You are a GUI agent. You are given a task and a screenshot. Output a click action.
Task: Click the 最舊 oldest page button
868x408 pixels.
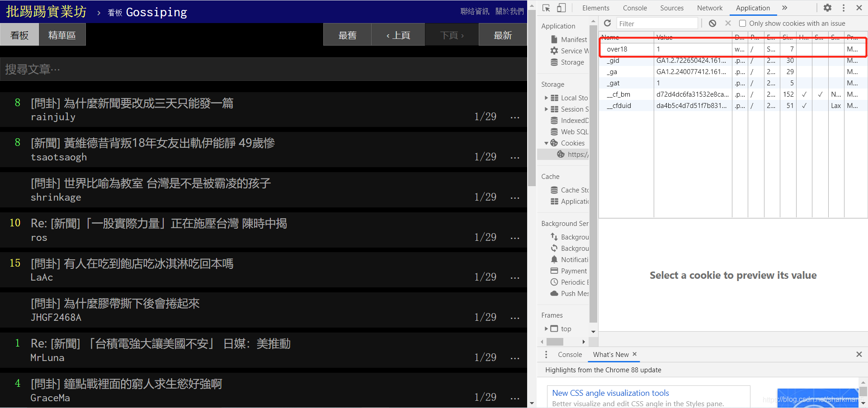pyautogui.click(x=347, y=35)
